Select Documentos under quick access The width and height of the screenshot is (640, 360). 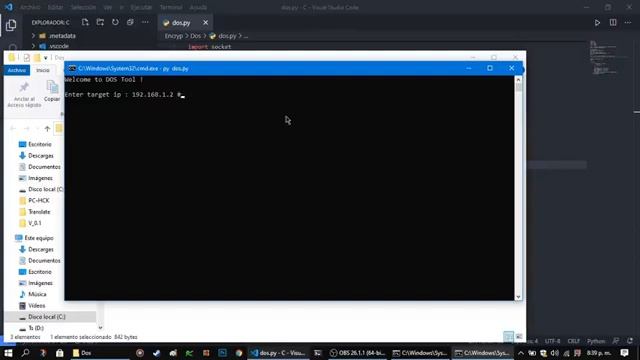click(x=44, y=167)
